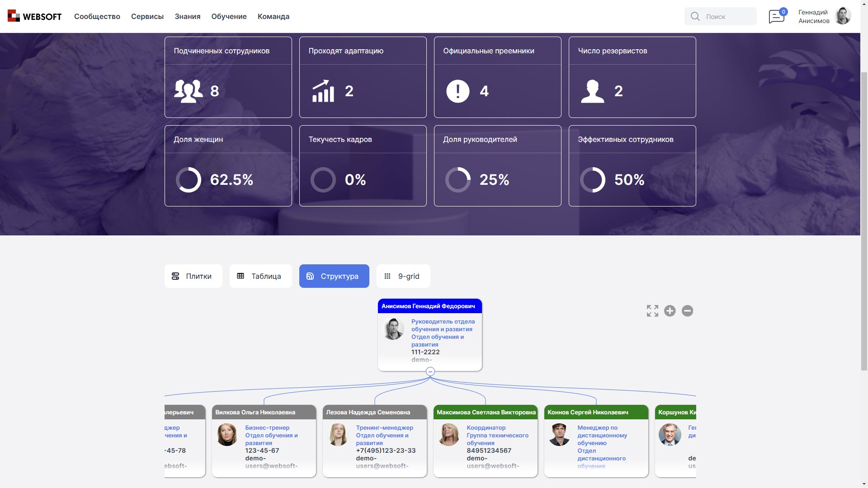Image resolution: width=868 pixels, height=488 pixels.
Task: Zoom in the org chart with the plus icon
Action: tap(670, 311)
